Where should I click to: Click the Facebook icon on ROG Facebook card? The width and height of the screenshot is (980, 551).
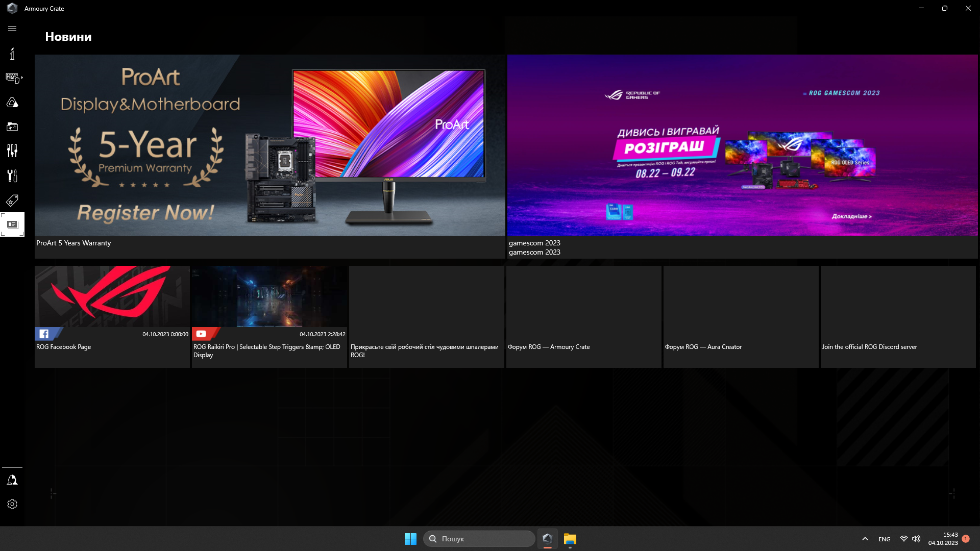coord(44,334)
